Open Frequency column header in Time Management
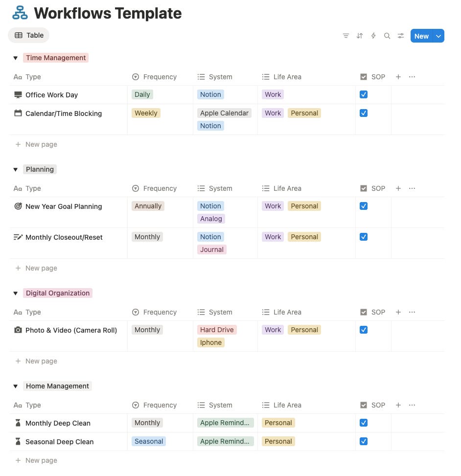 [155, 77]
